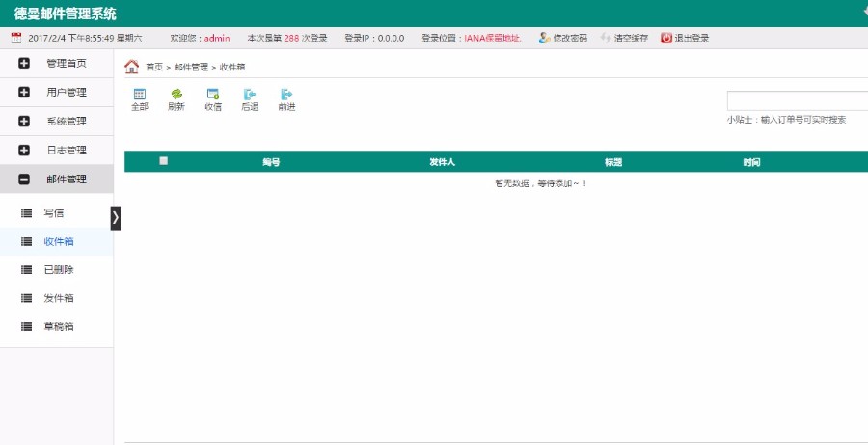Click the 发件人 column header
This screenshot has height=445, width=868.
coord(443,162)
